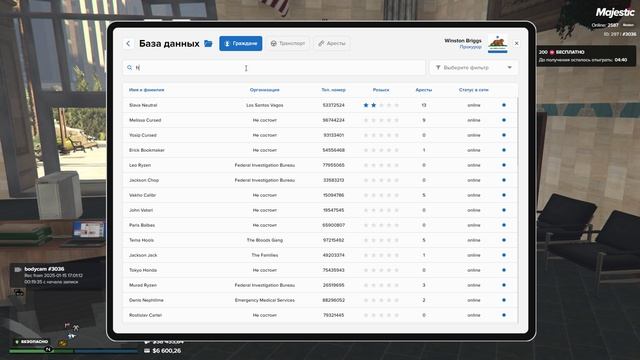Open the details dot for Tokyo Honda
640x360 pixels.
[504, 270]
